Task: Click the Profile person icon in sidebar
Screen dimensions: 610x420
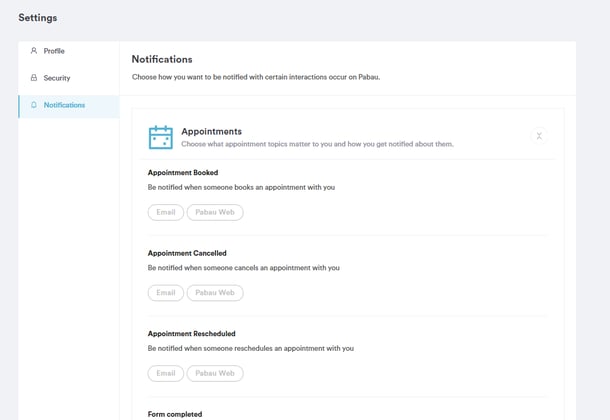Action: click(34, 51)
